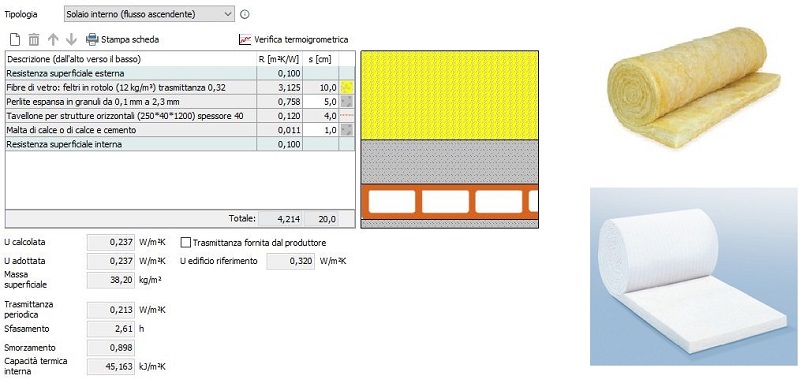Image resolution: width=800 pixels, height=383 pixels.
Task: Click the Verifica termoigrometrica text
Action: click(x=301, y=40)
